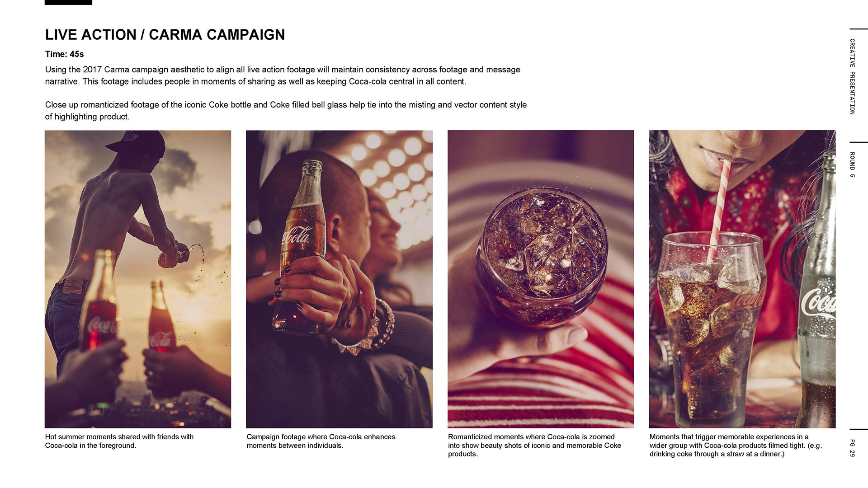
Task: Click the vertical Creative Presentation label
Action: 852,76
